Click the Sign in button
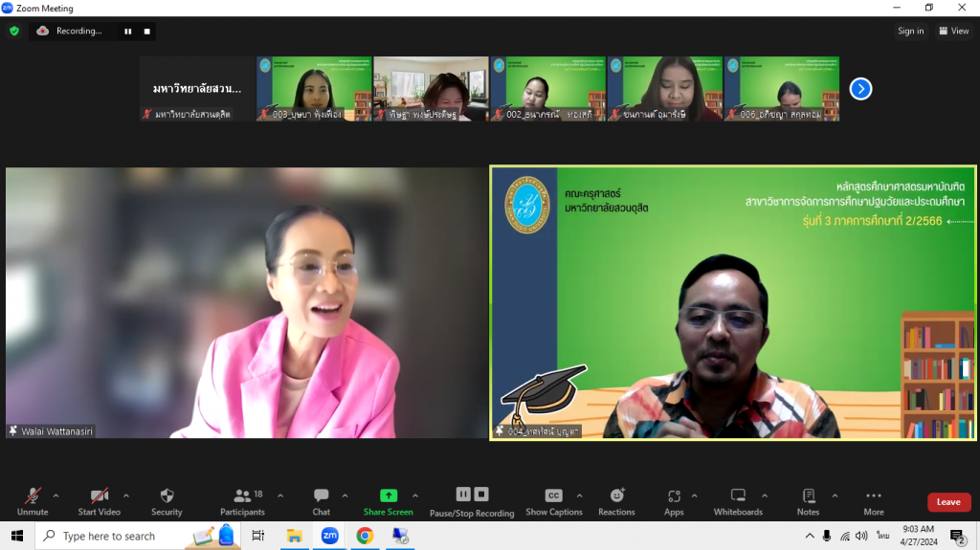Viewport: 980px width, 550px height. [x=910, y=31]
